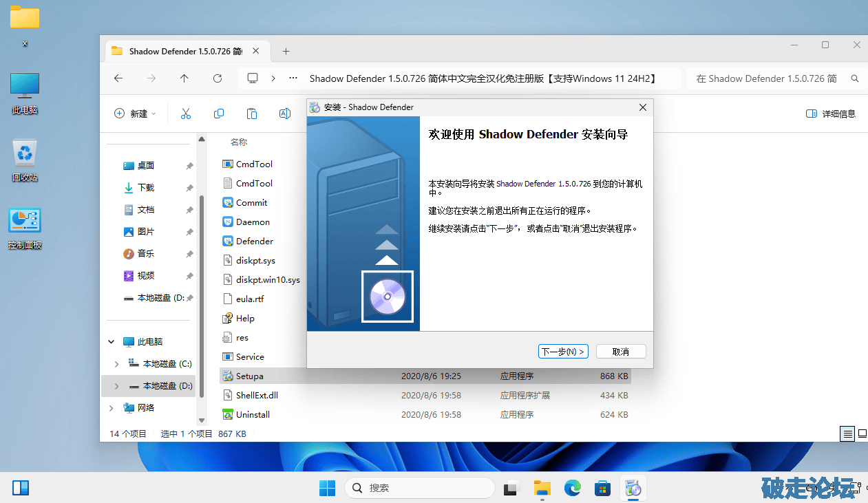This screenshot has height=503, width=868.
Task: Click the Copy icon in Explorer toolbar
Action: [219, 114]
